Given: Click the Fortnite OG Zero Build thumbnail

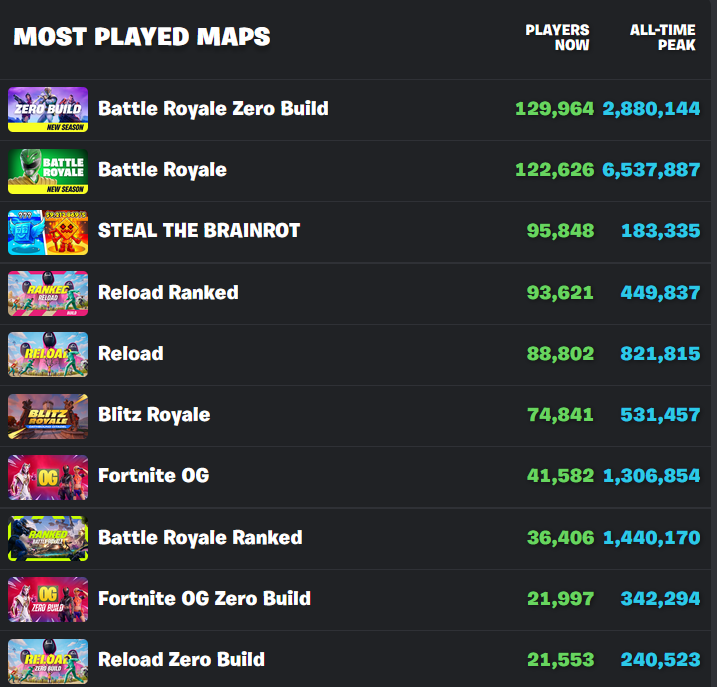Looking at the screenshot, I should [x=48, y=599].
